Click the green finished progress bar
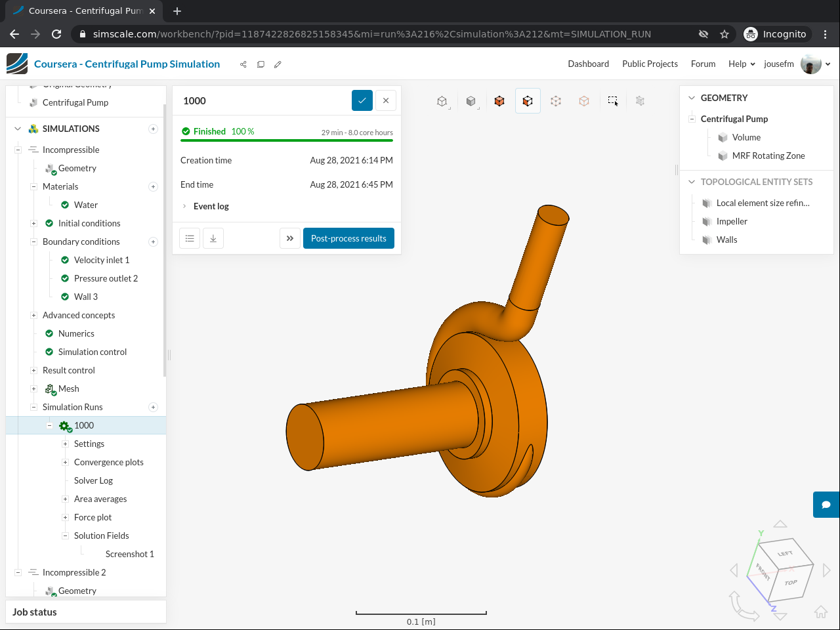The width and height of the screenshot is (840, 630). point(287,140)
